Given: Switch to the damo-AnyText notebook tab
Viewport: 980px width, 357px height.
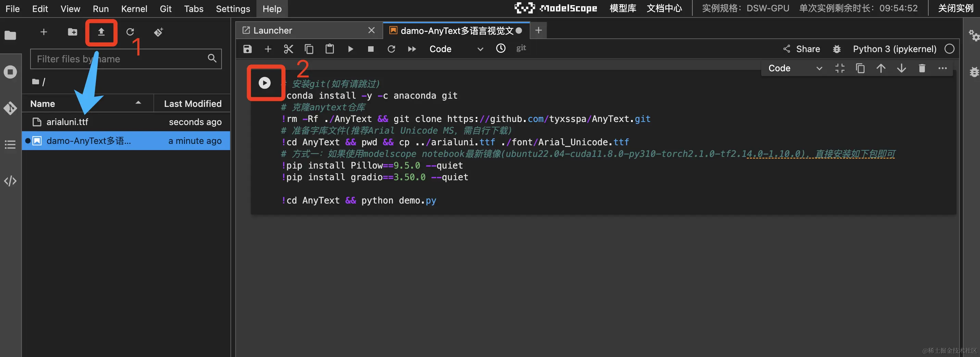Looking at the screenshot, I should 457,30.
